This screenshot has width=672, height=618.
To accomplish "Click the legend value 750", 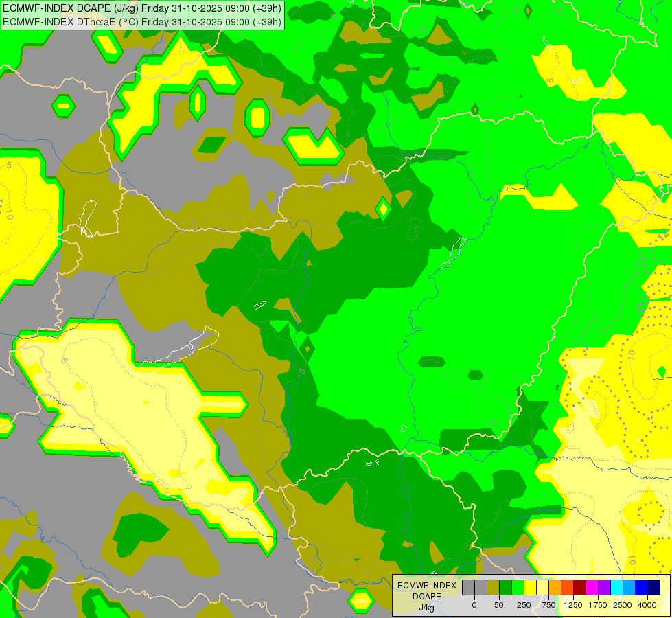I will click(548, 605).
